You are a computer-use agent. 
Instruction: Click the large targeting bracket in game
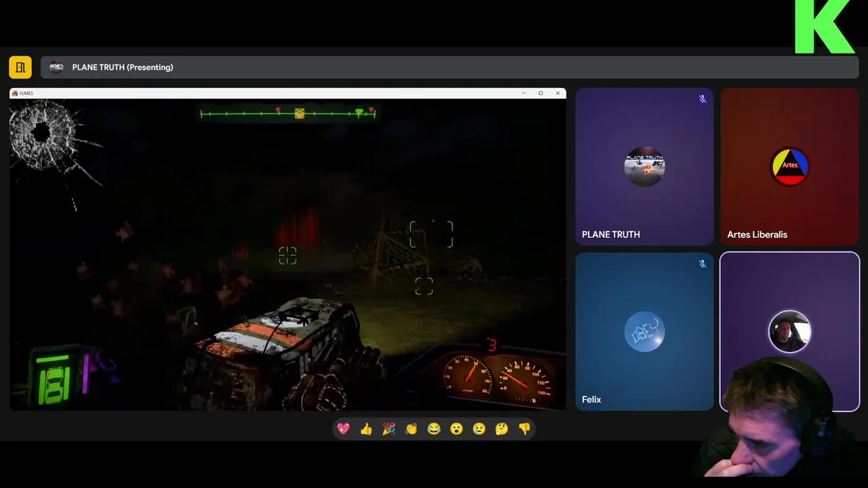[431, 235]
